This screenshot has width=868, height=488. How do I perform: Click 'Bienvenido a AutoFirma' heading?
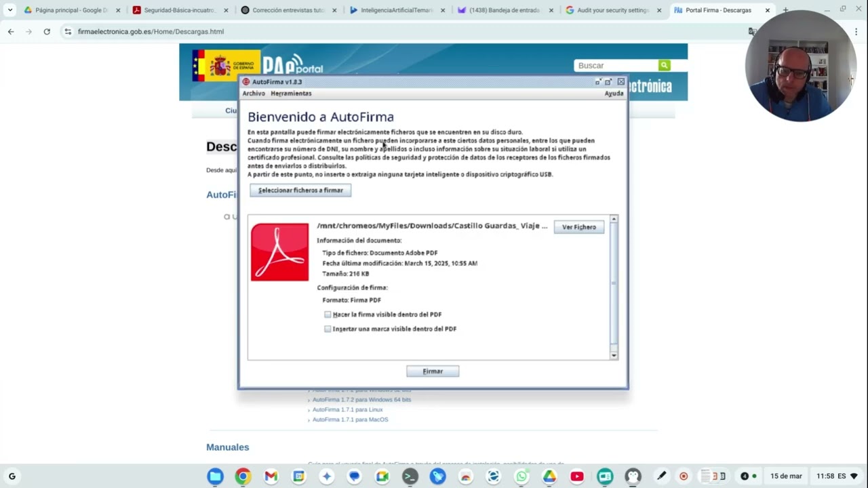pos(321,117)
